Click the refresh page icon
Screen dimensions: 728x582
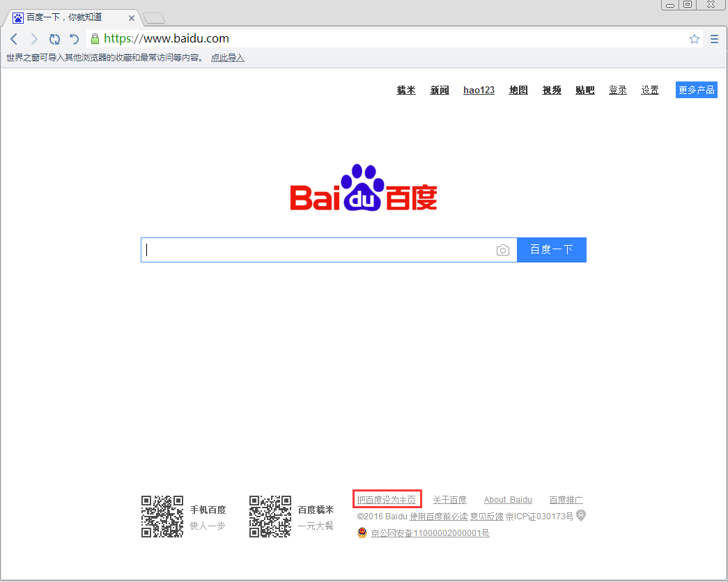click(54, 39)
